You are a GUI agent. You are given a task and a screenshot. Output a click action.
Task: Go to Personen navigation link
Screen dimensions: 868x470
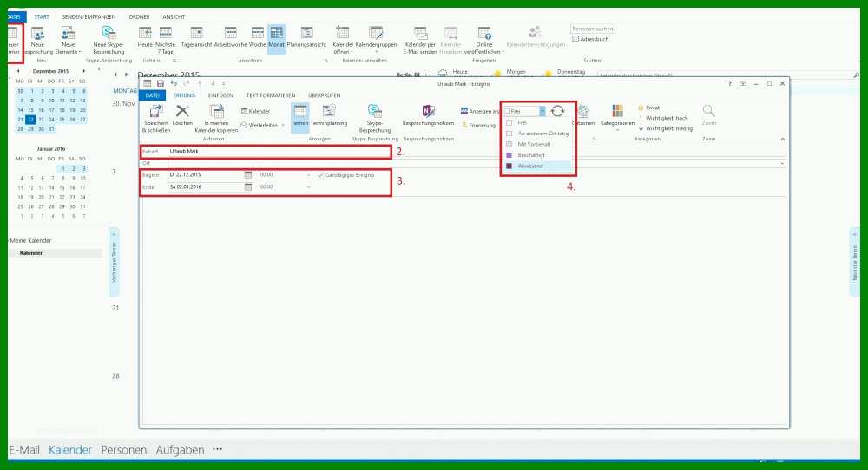tap(124, 449)
